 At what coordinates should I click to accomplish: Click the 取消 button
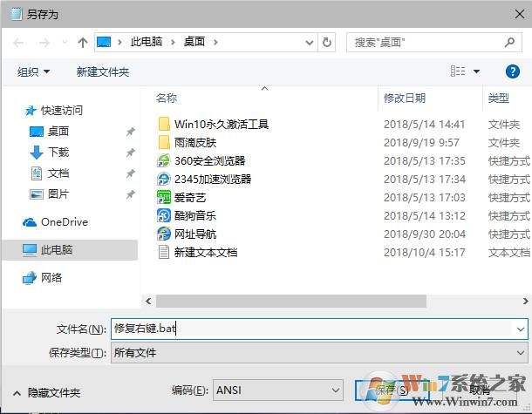(480, 390)
